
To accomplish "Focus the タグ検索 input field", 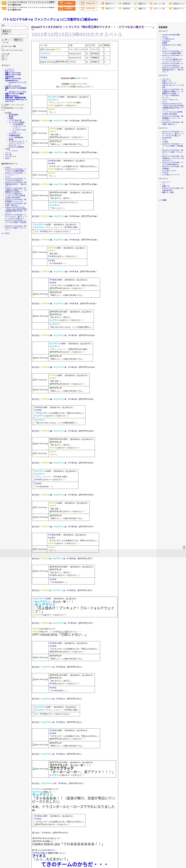I will (14, 36).
